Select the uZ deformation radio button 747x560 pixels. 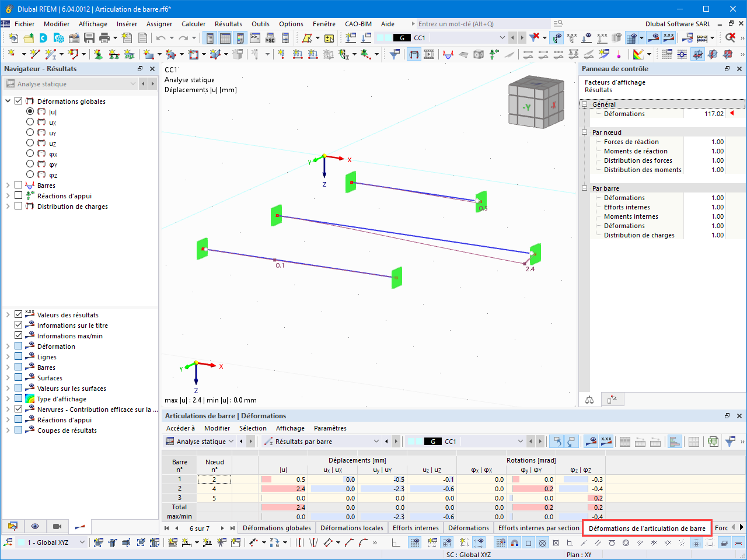click(30, 143)
